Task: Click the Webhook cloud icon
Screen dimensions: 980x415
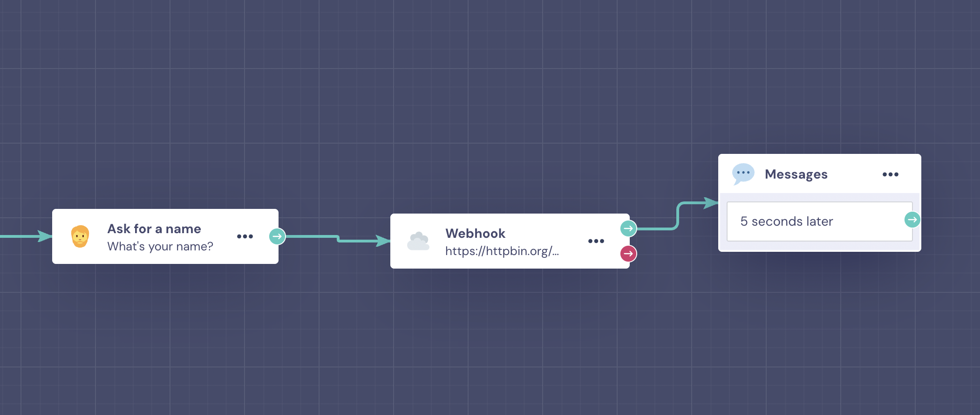Action: click(418, 241)
